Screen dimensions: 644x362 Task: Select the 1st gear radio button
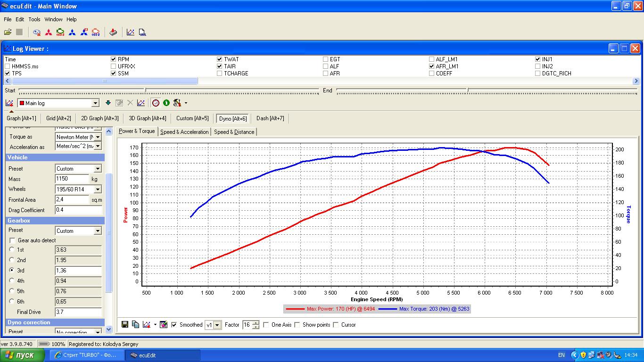click(12, 249)
